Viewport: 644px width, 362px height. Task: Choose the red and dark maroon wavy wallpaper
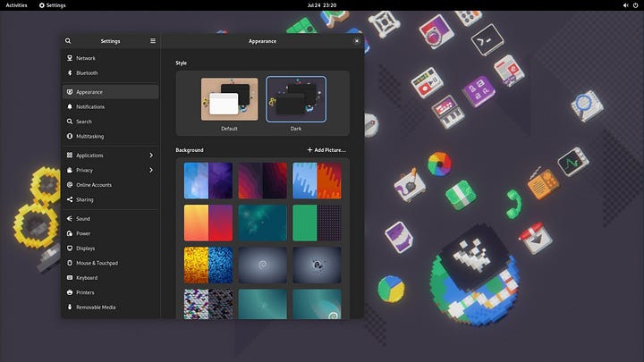point(262,181)
